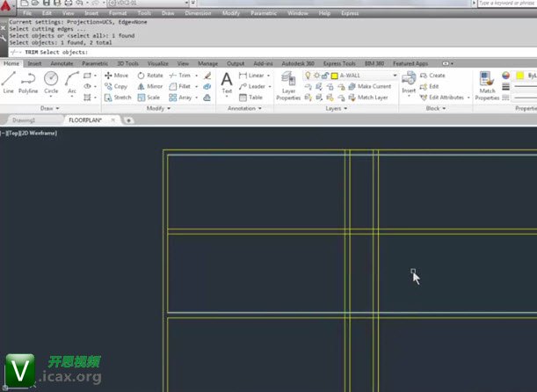Click the Move tool in Modify panel
The width and height of the screenshot is (537, 392).
click(x=116, y=76)
